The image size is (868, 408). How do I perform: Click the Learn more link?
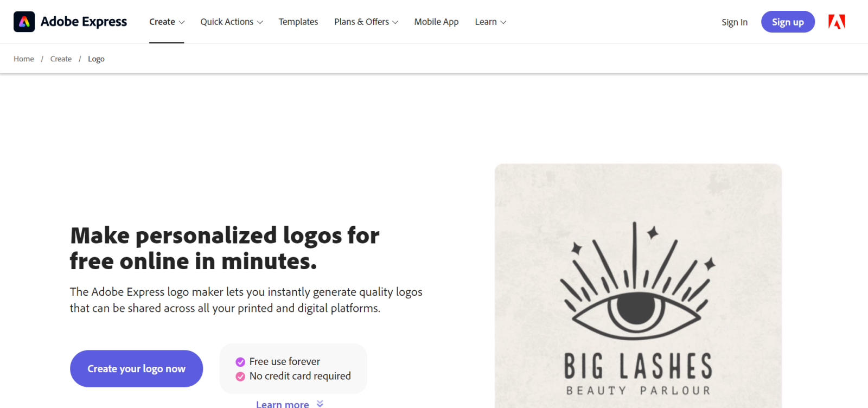(282, 404)
